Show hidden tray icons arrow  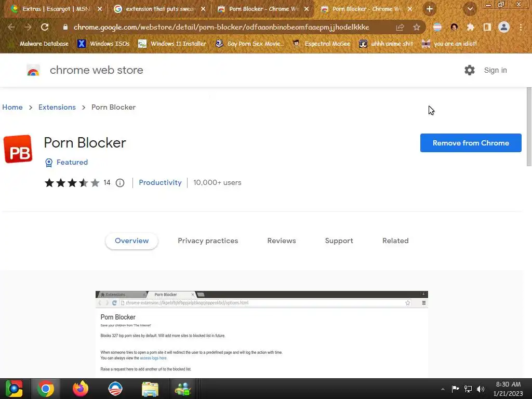[443, 389]
